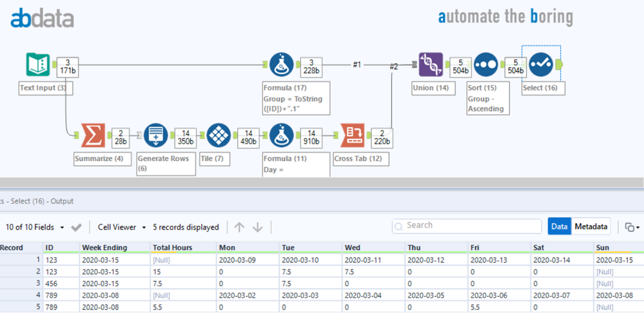Click the Formula (17) annotation text
This screenshot has width=644, height=314.
tap(296, 98)
